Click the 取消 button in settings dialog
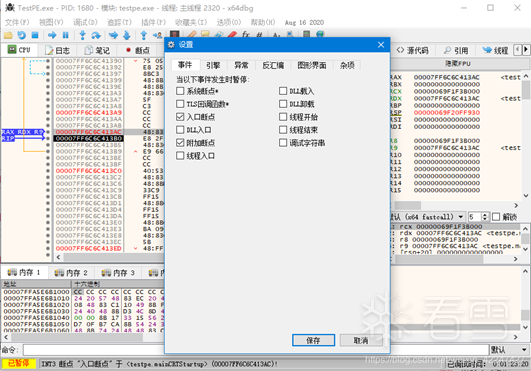The width and height of the screenshot is (531, 371). pos(361,340)
